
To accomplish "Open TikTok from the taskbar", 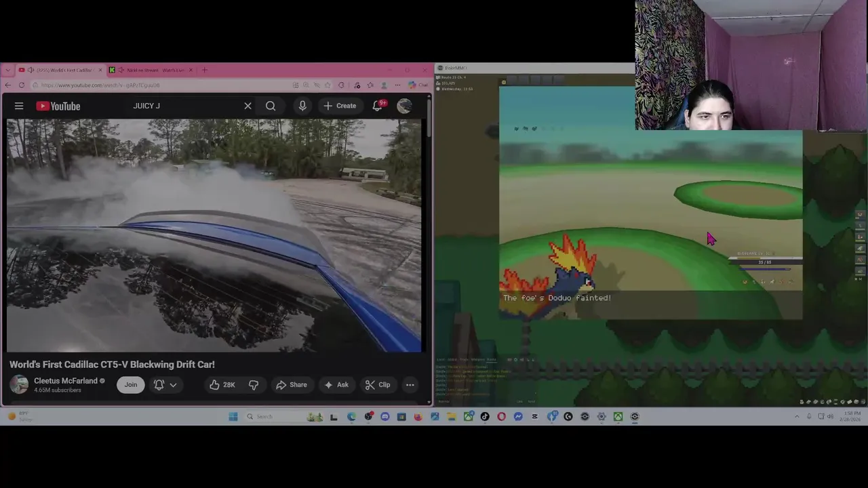I will point(485,417).
